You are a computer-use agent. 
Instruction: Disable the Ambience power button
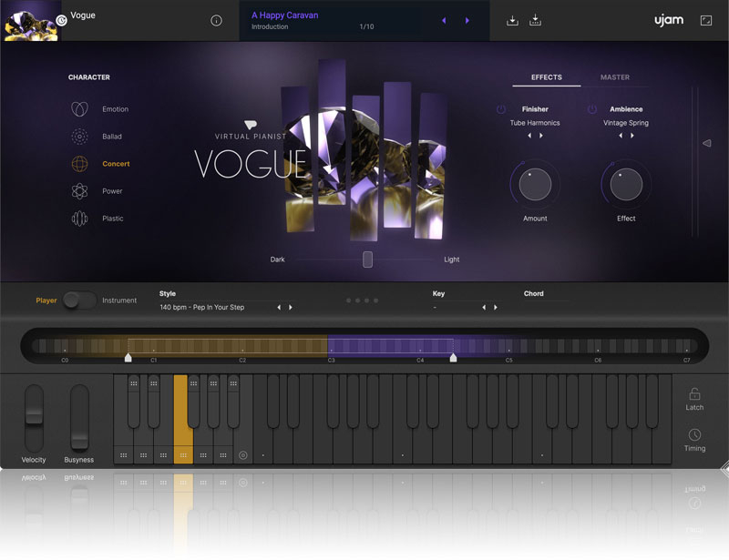[x=591, y=109]
